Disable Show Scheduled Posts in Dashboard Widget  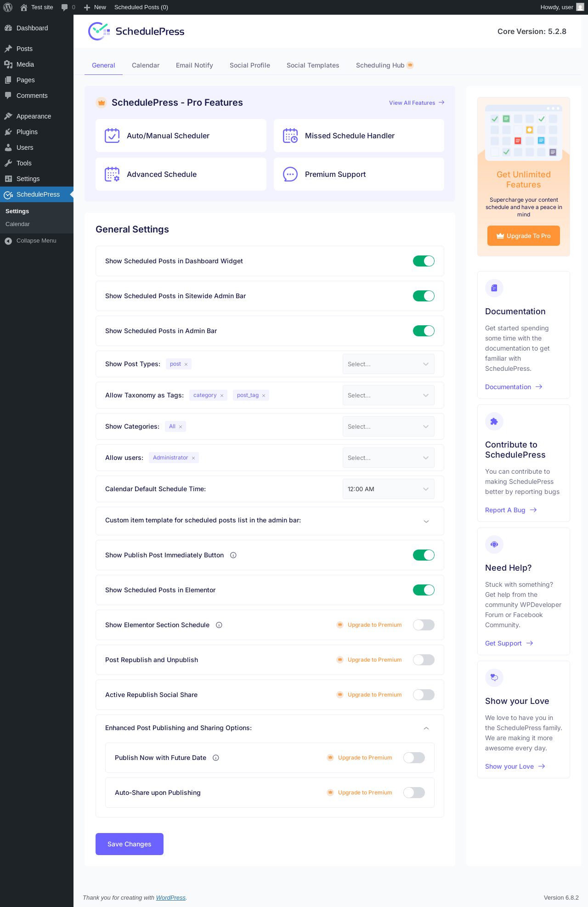click(x=424, y=261)
